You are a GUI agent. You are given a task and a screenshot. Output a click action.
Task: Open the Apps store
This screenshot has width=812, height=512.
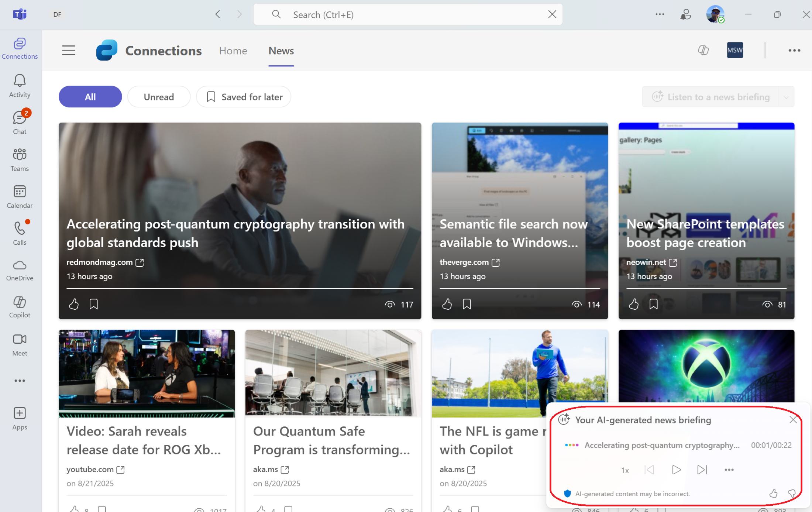pos(20,419)
